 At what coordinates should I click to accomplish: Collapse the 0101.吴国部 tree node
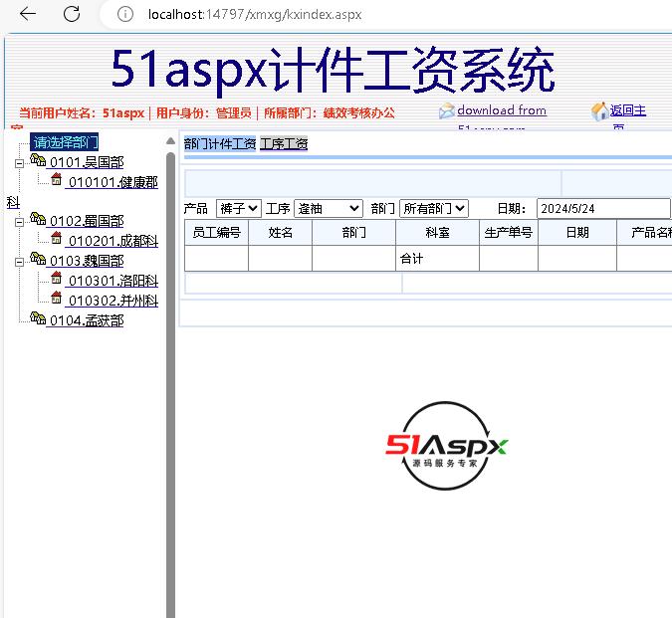click(19, 163)
